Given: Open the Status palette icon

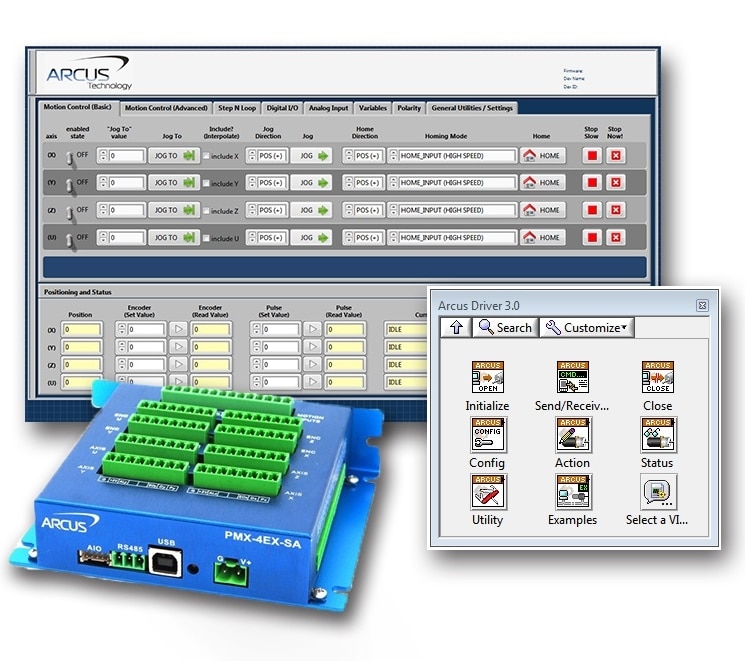Looking at the screenshot, I should tap(658, 434).
